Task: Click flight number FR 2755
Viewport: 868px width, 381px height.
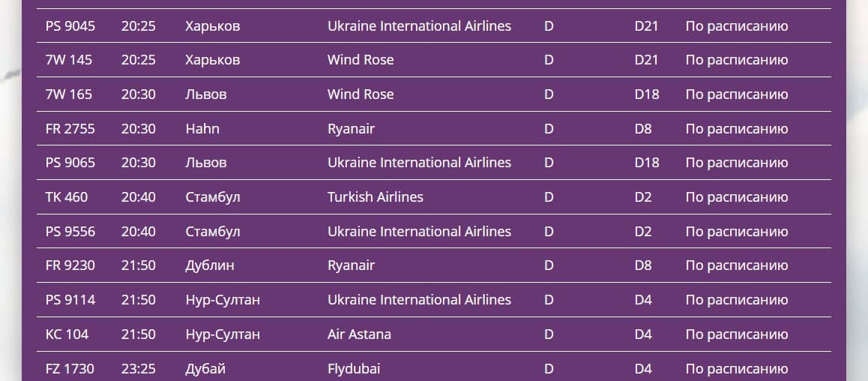Action: point(70,129)
